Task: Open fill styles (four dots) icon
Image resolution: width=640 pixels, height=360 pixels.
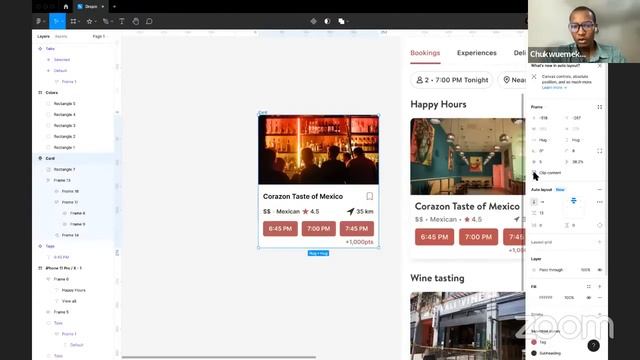Action: (589, 287)
